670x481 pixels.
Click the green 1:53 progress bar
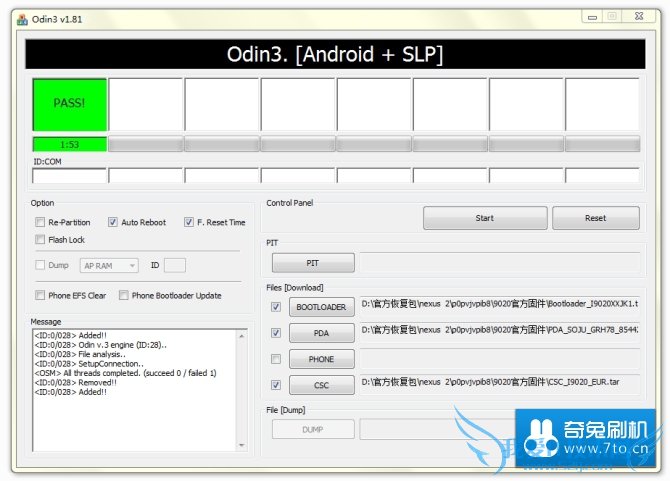coord(70,144)
